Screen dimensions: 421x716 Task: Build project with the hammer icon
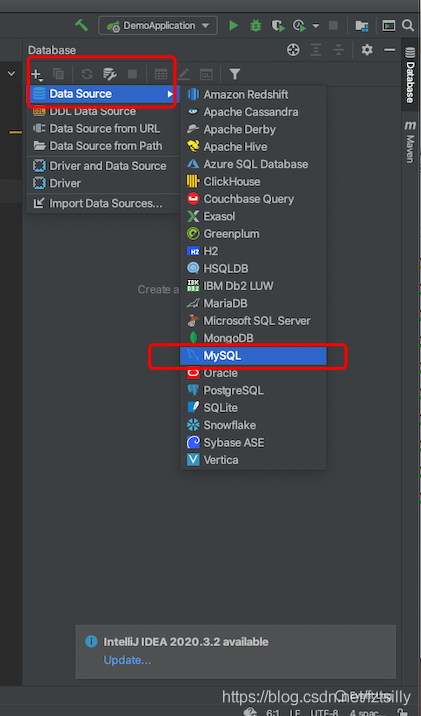[82, 25]
